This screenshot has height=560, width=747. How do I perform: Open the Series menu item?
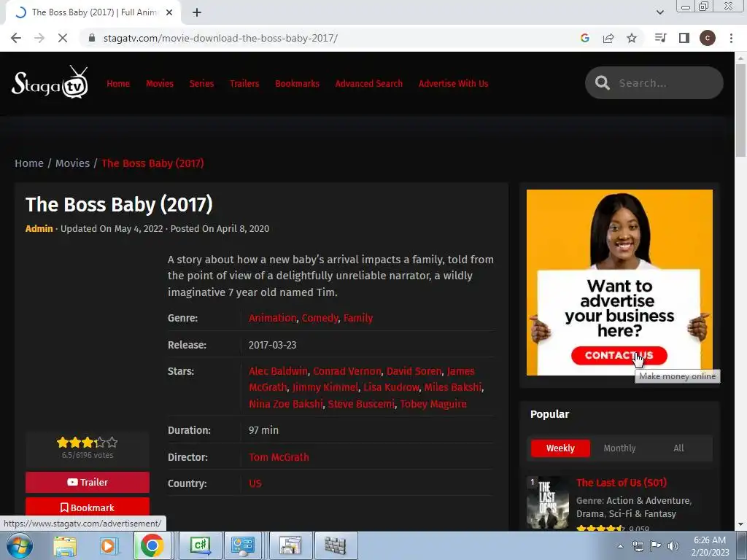(201, 83)
